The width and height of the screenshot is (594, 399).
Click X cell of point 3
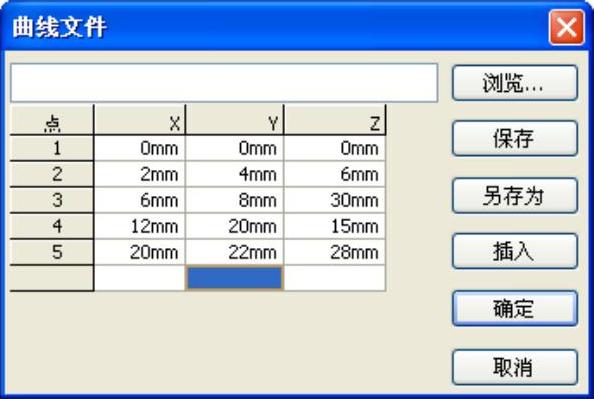click(140, 200)
